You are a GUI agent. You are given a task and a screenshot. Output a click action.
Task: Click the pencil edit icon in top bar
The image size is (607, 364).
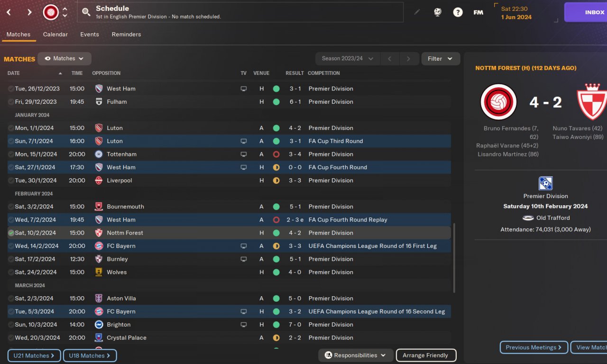click(x=417, y=12)
